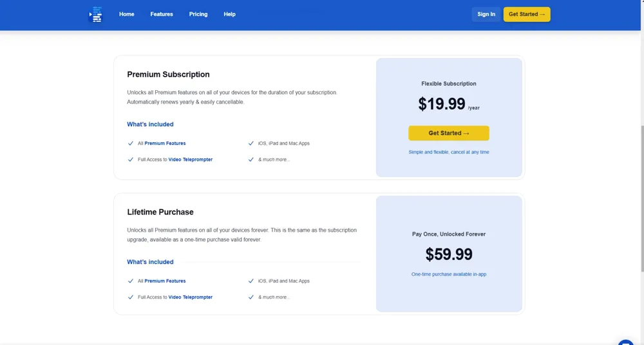Follow Premium Features link under Premium Subscription
Image resolution: width=644 pixels, height=345 pixels.
165,144
